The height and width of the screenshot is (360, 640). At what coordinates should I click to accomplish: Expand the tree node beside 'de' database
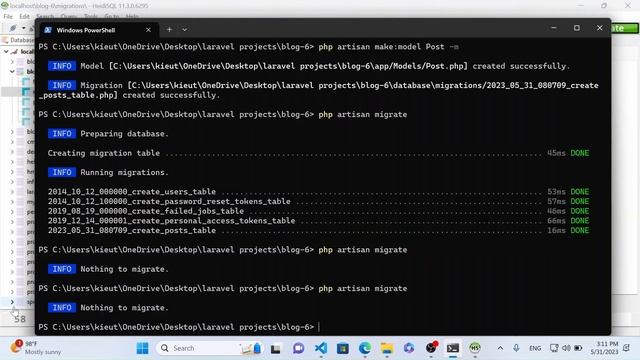(12, 151)
